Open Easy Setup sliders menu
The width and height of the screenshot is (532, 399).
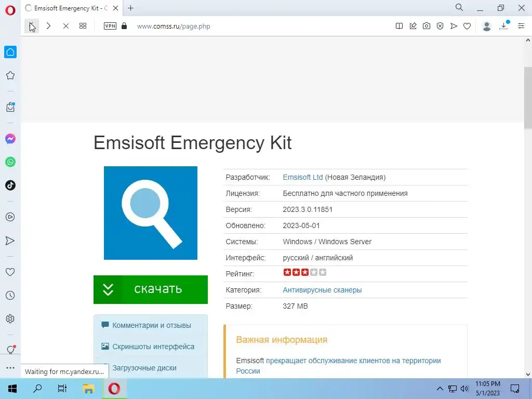coord(521,26)
